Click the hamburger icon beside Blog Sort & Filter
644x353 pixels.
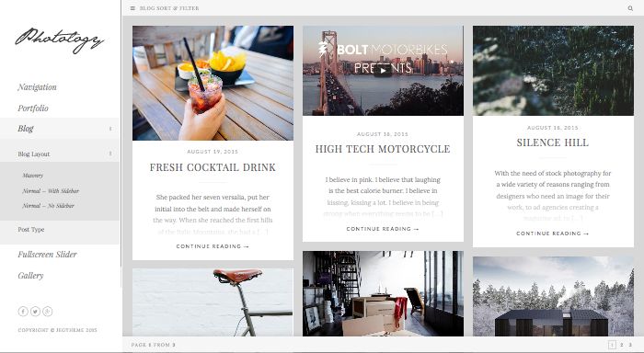132,8
